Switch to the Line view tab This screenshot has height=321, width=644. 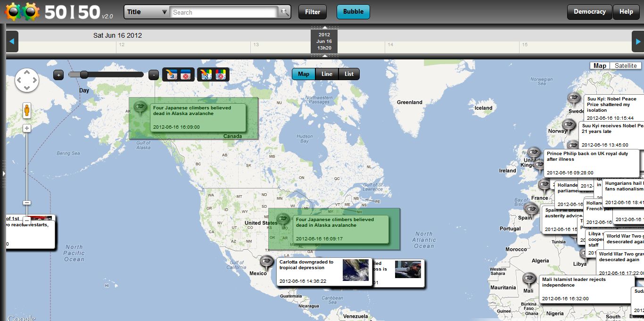(327, 74)
